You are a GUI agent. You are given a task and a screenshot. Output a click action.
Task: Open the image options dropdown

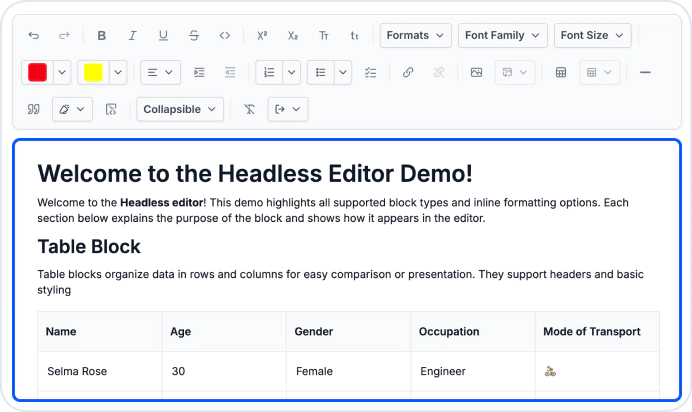[x=515, y=72]
